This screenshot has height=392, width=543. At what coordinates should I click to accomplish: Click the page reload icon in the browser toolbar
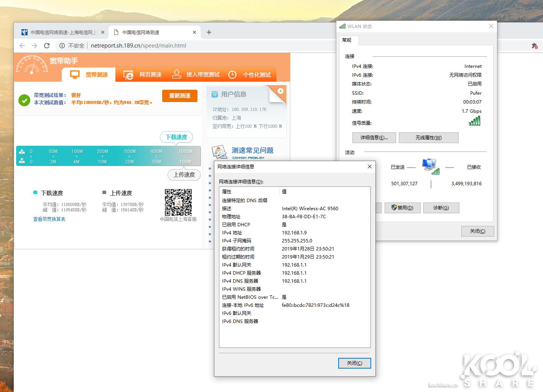(47, 45)
